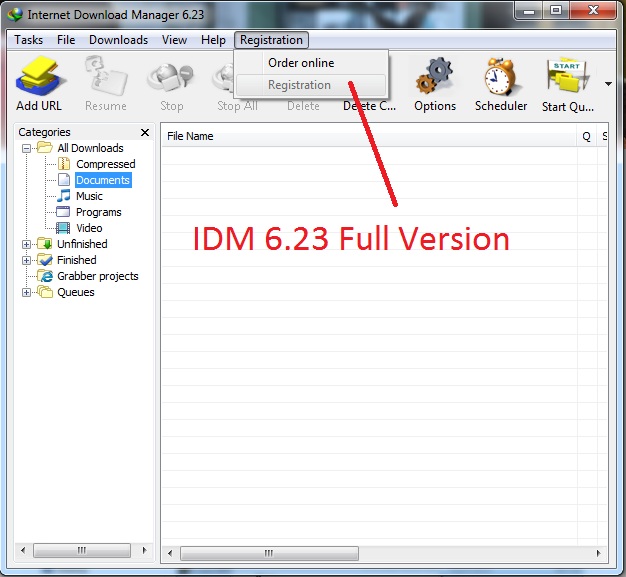This screenshot has height=577, width=626.
Task: Expand the Finished tree node
Action: pyautogui.click(x=26, y=260)
